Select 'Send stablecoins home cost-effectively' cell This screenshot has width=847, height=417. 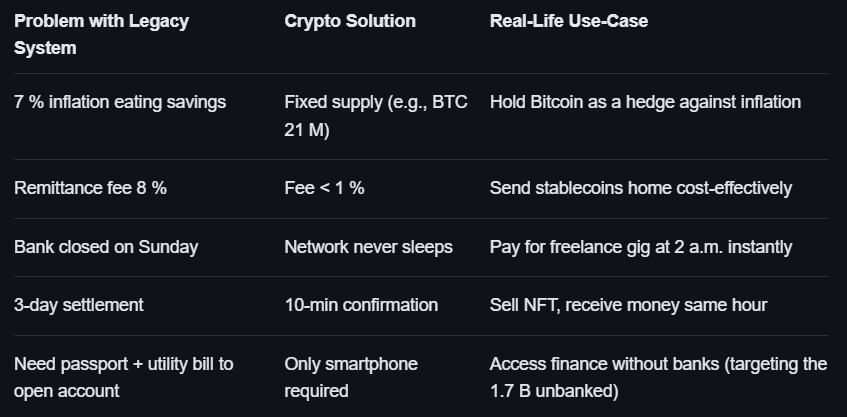tap(640, 188)
